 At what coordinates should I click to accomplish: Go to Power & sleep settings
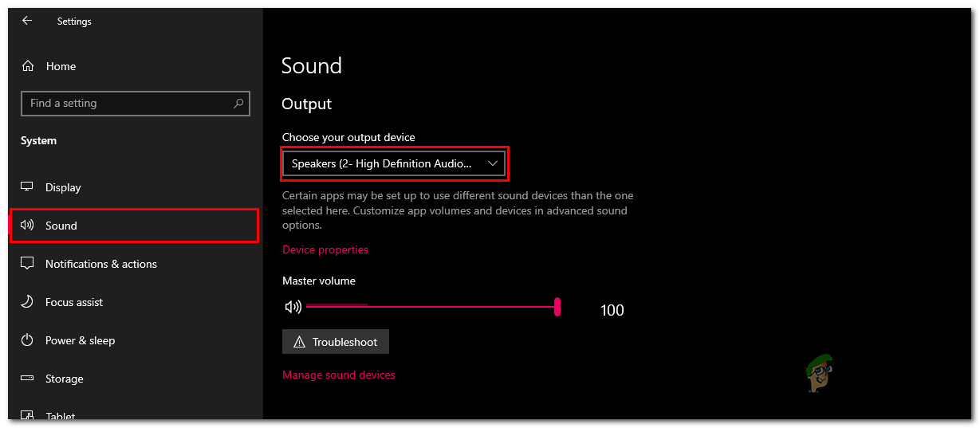pyautogui.click(x=80, y=340)
